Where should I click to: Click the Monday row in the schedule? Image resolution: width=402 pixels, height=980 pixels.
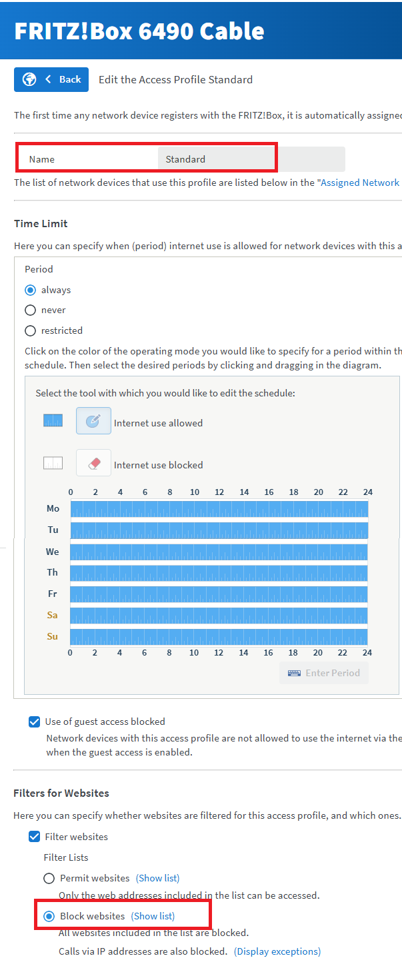[x=219, y=509]
